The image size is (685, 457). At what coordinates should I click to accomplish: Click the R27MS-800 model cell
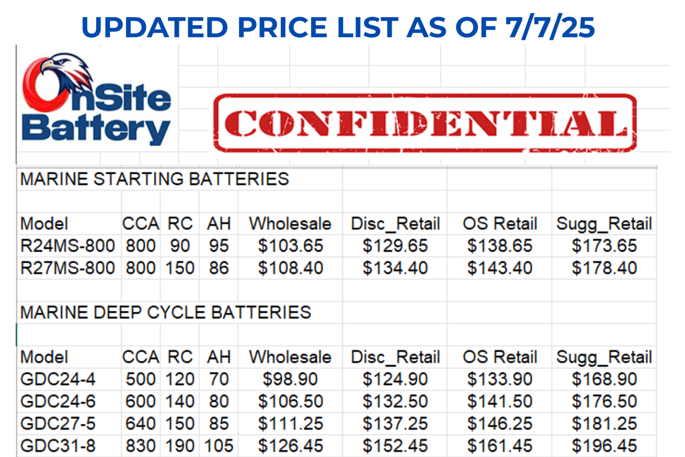[68, 268]
